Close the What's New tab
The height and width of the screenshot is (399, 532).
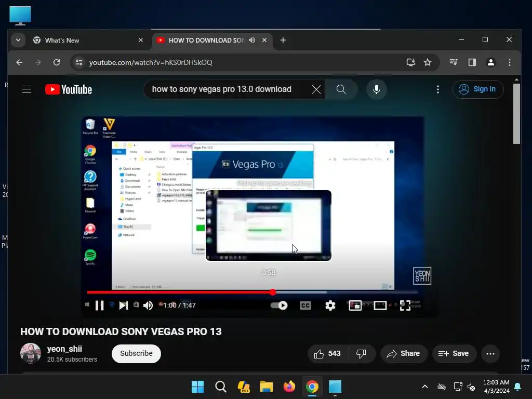pyautogui.click(x=140, y=40)
